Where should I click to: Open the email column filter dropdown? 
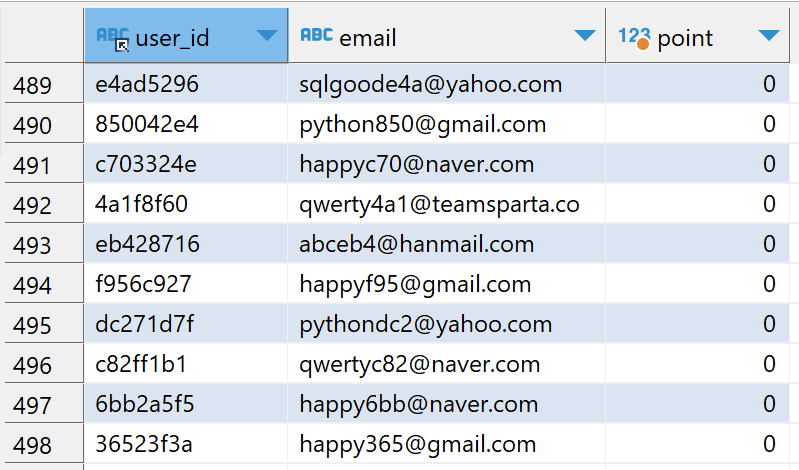click(584, 35)
